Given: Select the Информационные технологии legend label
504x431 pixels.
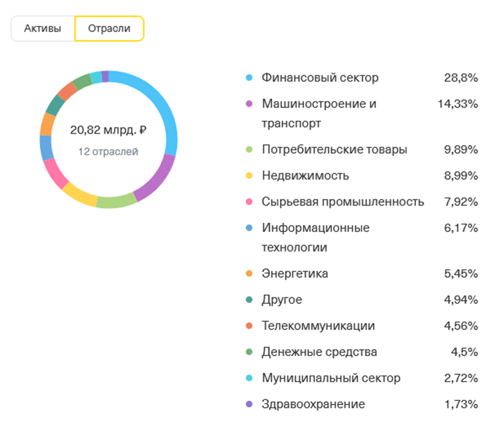Looking at the screenshot, I should point(315,237).
